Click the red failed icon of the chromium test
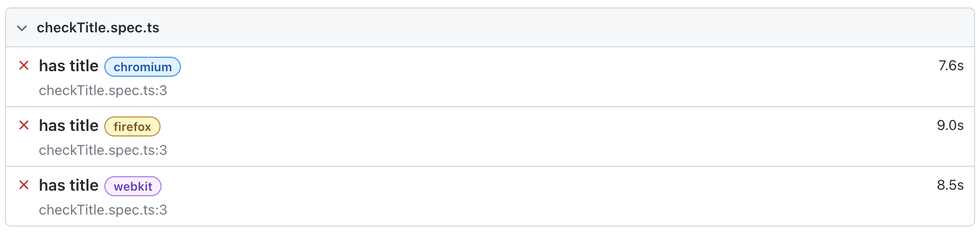 coord(24,66)
